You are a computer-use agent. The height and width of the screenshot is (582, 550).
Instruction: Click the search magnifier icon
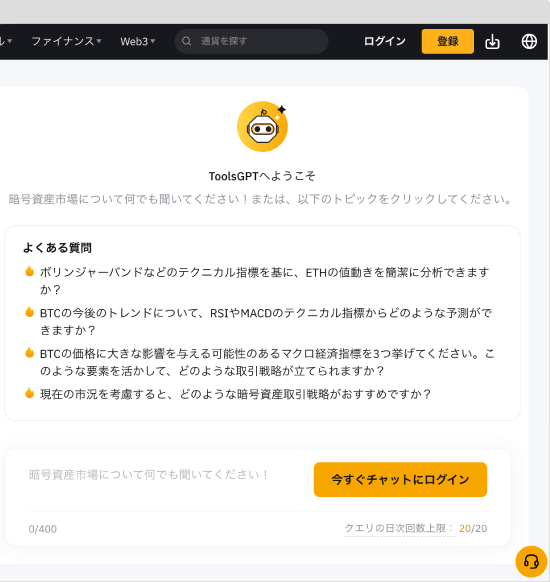[x=186, y=41]
